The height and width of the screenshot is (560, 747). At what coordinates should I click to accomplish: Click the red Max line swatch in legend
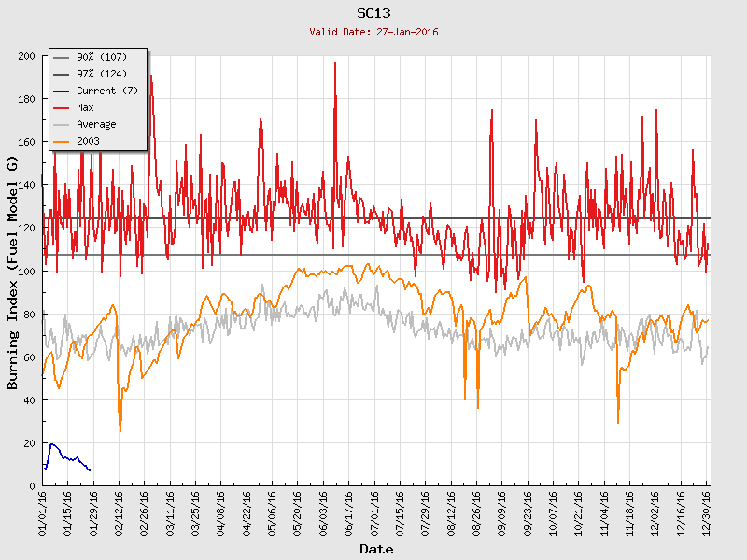(62, 107)
